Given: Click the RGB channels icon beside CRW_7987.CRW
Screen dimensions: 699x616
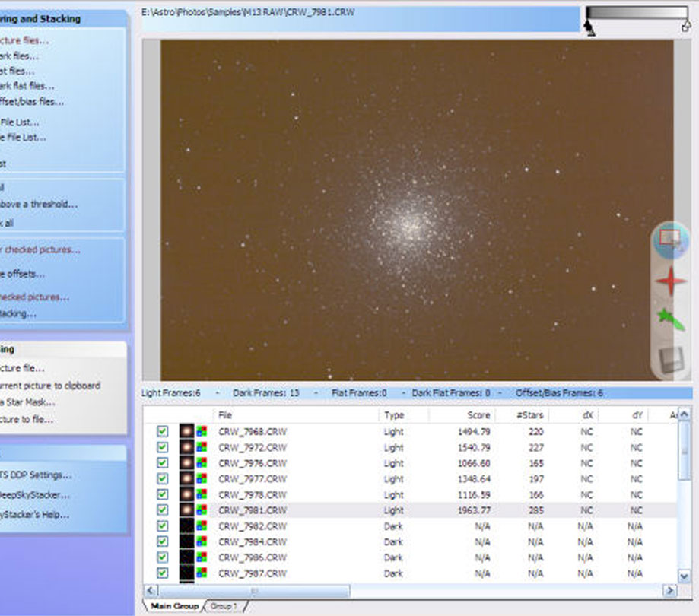Looking at the screenshot, I should pos(202,573).
